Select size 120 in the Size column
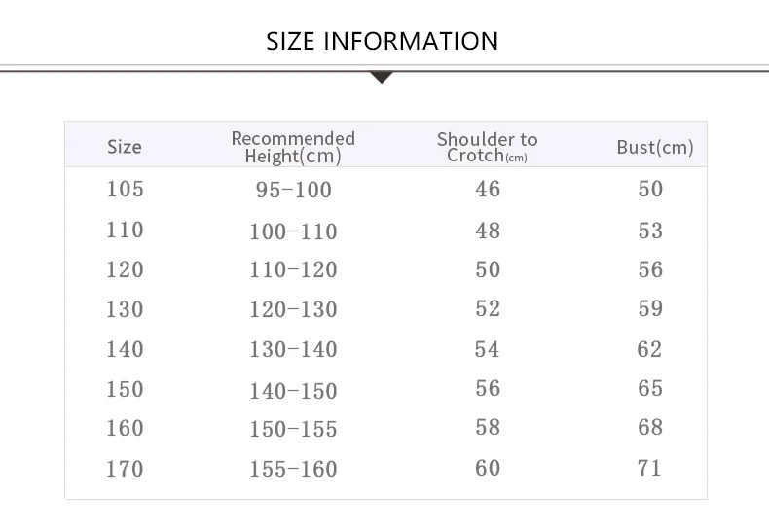This screenshot has height=532, width=769. coord(125,269)
